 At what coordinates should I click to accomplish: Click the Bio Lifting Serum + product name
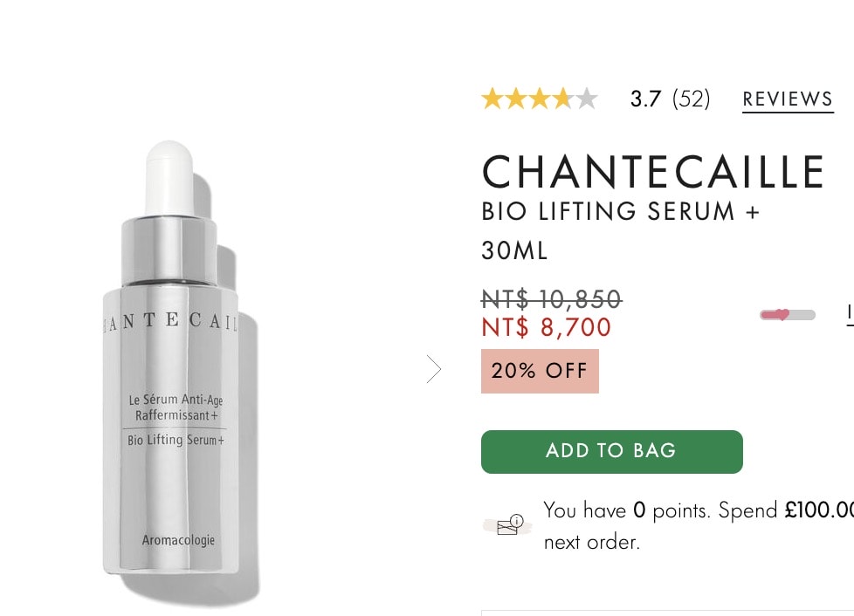coord(620,211)
